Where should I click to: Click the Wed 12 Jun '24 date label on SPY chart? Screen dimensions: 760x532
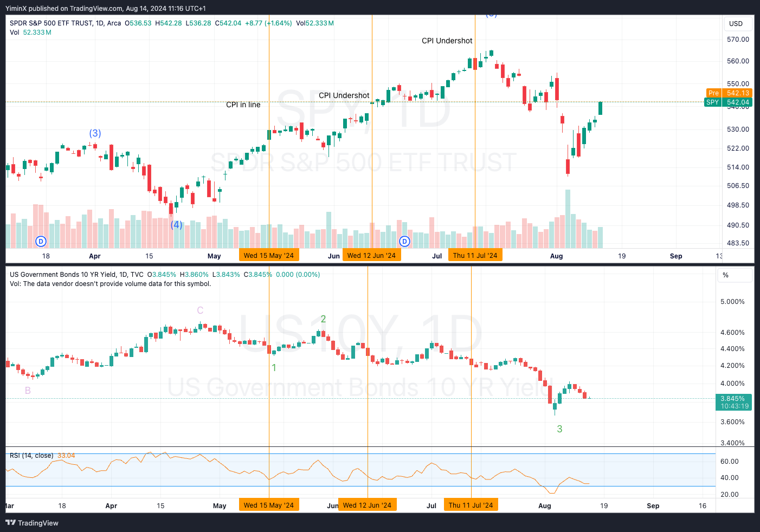(x=371, y=255)
